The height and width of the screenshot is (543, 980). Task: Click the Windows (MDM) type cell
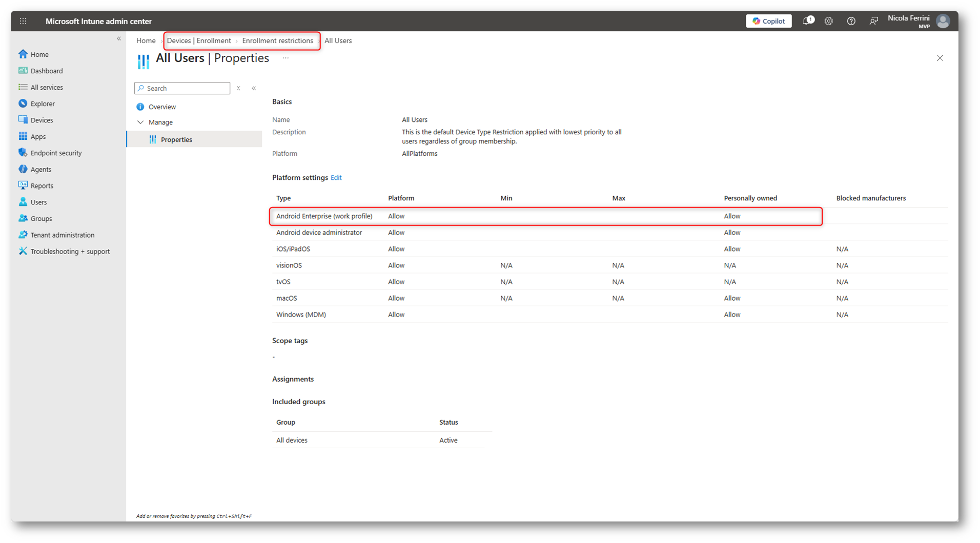301,315
